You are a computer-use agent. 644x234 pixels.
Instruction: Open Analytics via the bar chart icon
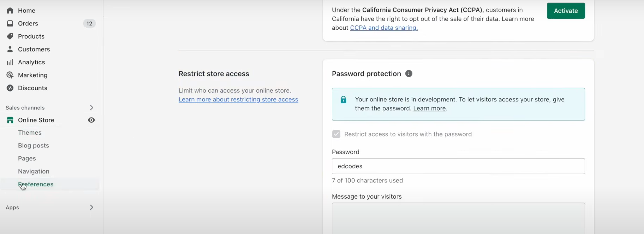click(10, 62)
